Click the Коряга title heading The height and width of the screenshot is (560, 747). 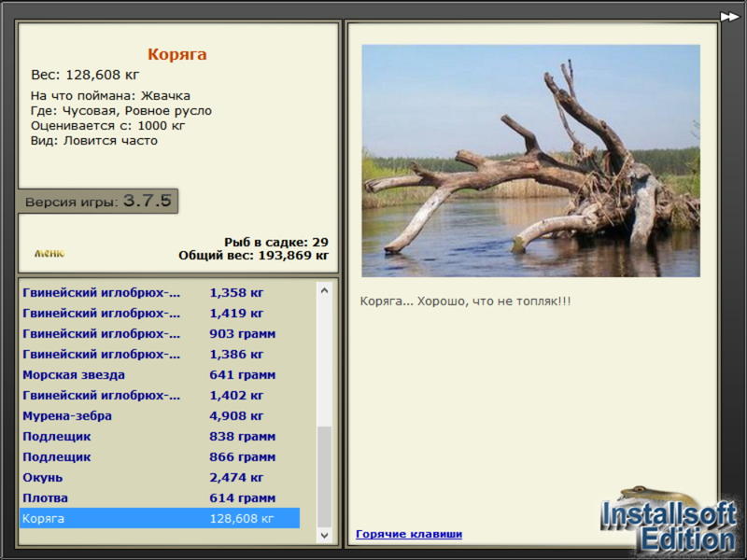click(x=176, y=54)
